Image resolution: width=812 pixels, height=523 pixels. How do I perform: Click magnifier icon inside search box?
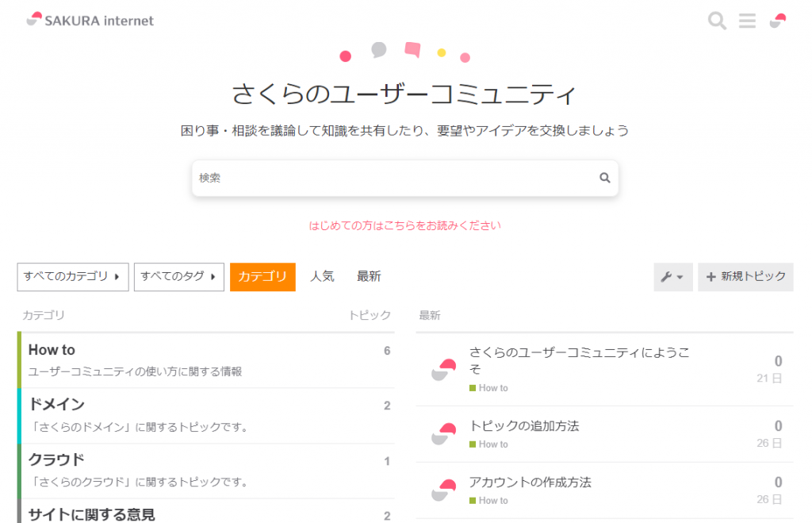[605, 178]
